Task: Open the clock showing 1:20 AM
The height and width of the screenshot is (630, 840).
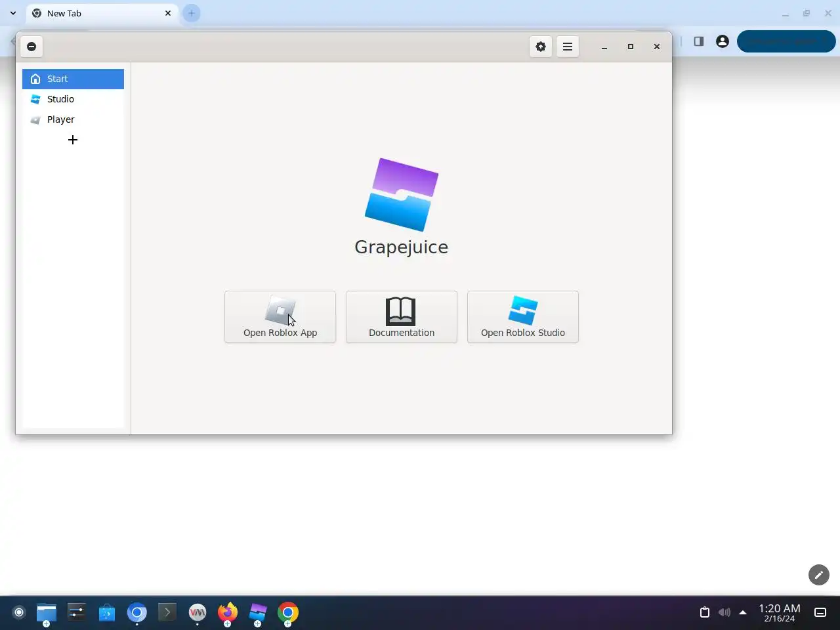Action: click(780, 613)
